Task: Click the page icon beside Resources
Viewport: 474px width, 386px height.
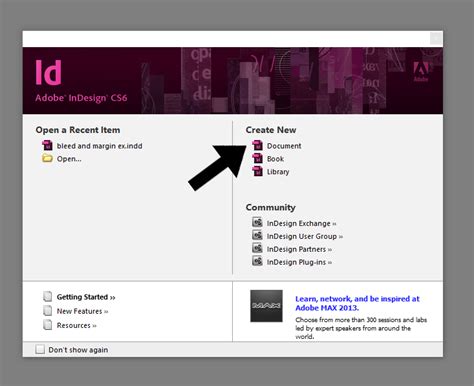Action: coord(48,325)
